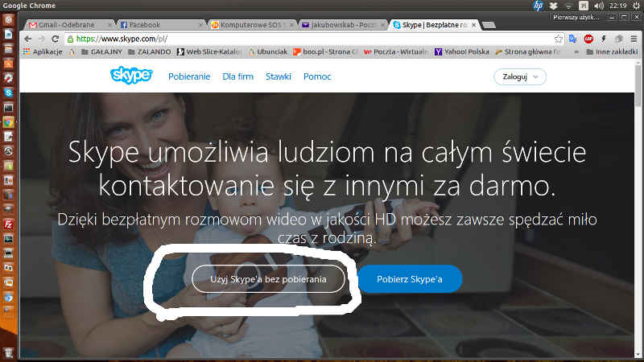Expand the Zaloguj dropdown
The height and width of the screenshot is (362, 644).
(520, 76)
